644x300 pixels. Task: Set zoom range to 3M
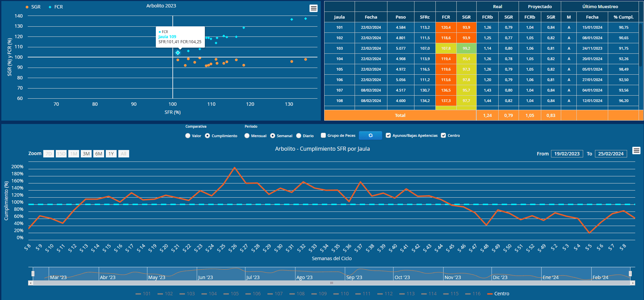point(86,154)
